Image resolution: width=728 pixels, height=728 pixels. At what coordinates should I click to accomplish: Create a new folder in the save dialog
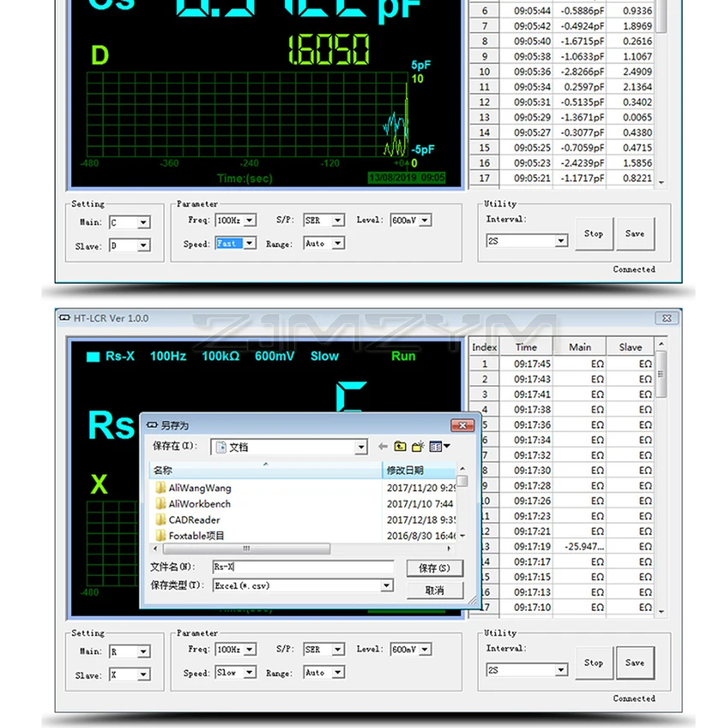click(x=418, y=446)
